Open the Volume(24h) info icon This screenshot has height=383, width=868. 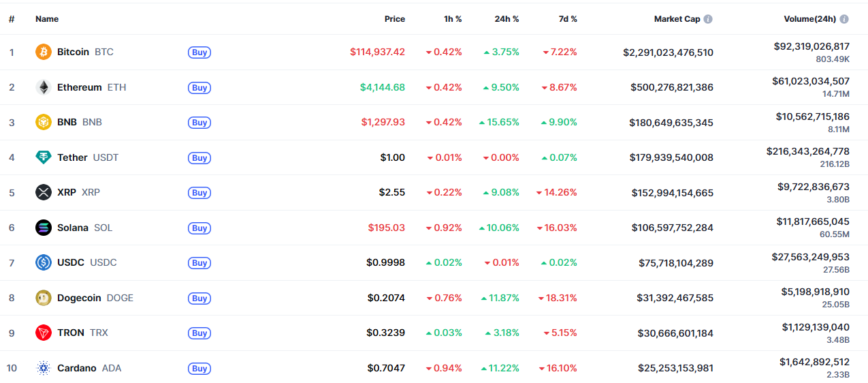[844, 19]
